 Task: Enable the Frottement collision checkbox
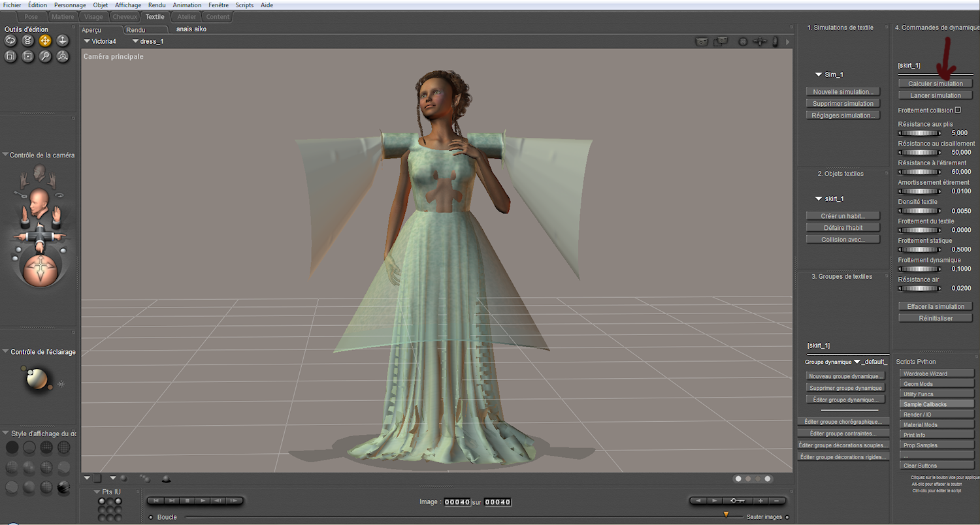point(958,110)
